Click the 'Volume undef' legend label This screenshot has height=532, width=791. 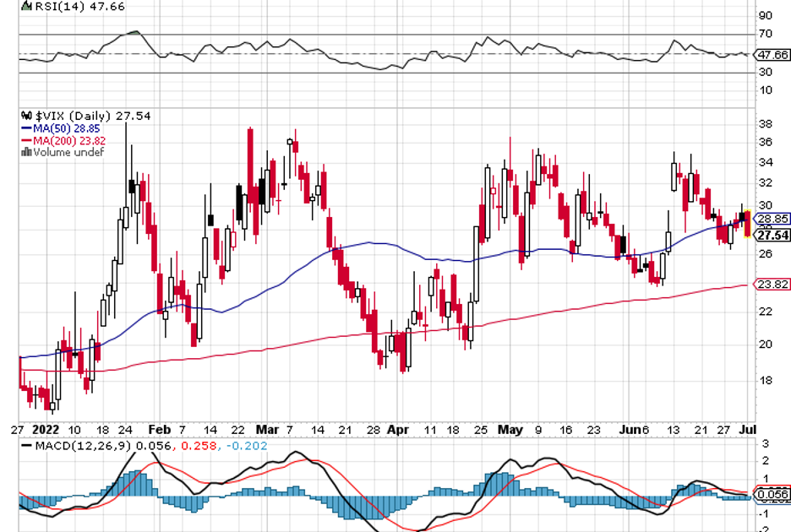(68, 152)
